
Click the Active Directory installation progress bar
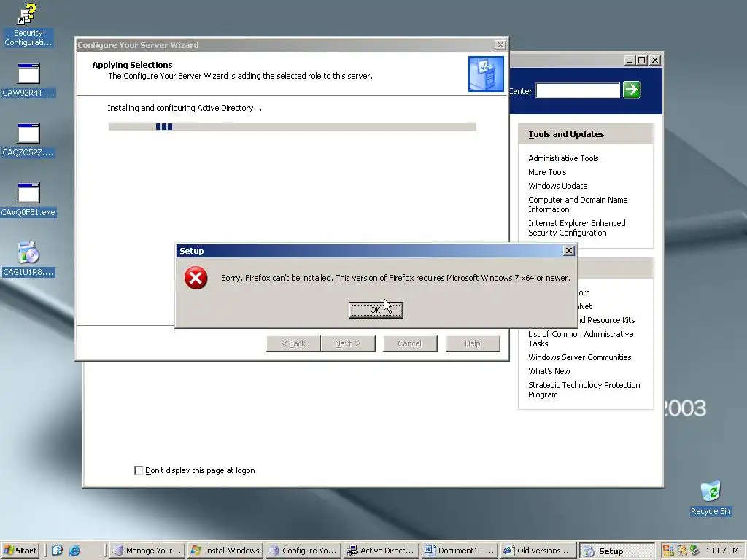tap(292, 126)
